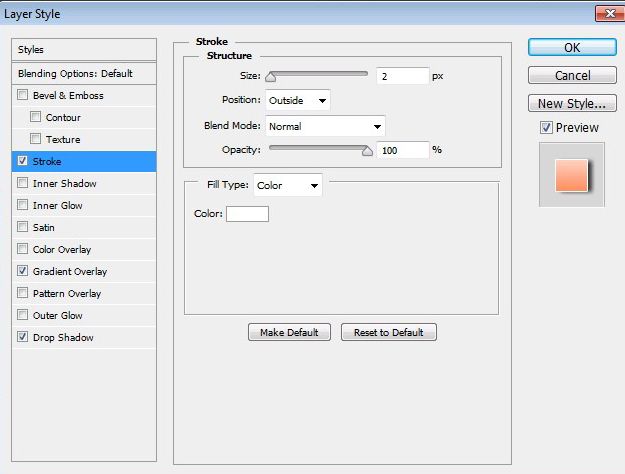Open the Fill Type dropdown

(288, 185)
